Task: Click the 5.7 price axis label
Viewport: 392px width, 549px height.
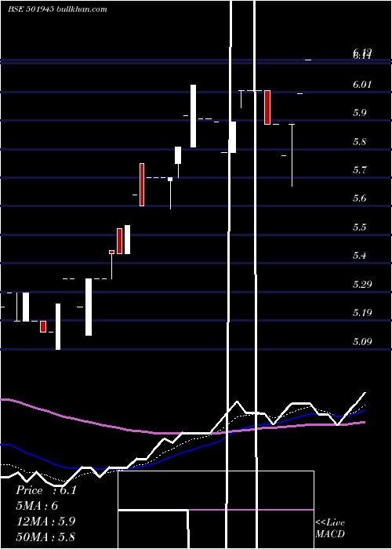Action: pyautogui.click(x=360, y=170)
